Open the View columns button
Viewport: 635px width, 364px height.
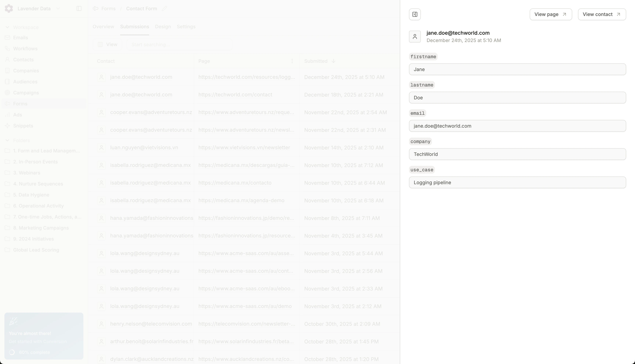[x=107, y=44]
